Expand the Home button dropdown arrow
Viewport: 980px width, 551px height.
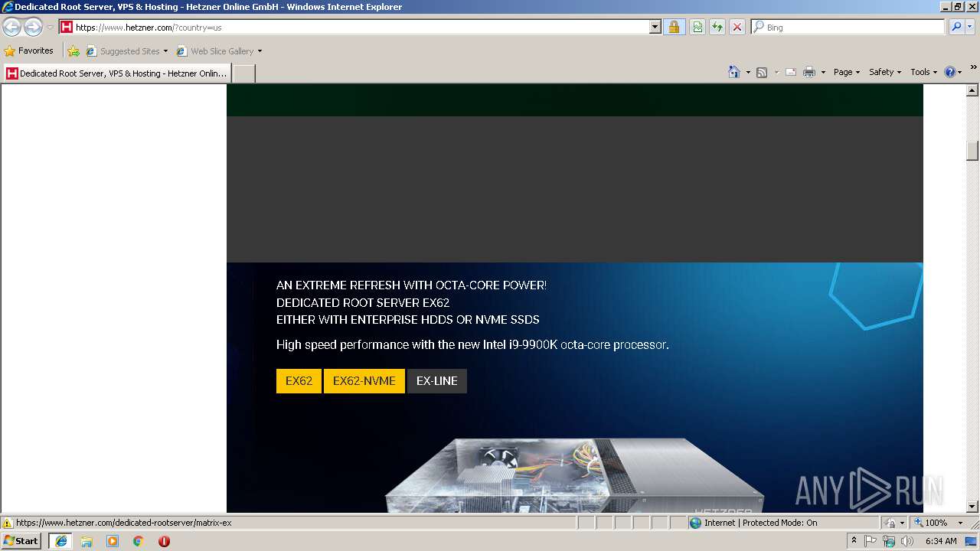[748, 72]
